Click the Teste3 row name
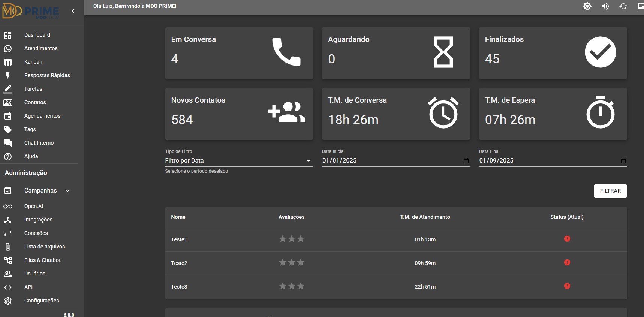This screenshot has width=644, height=317. pyautogui.click(x=179, y=287)
